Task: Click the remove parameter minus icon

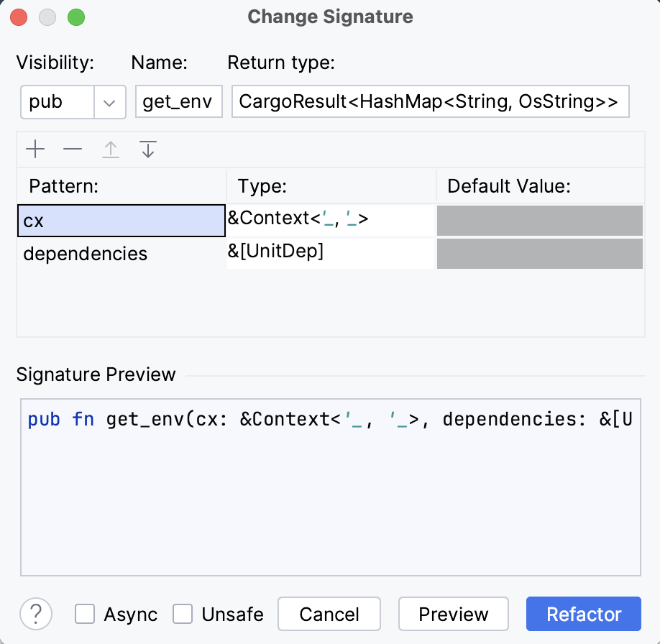Action: [73, 149]
